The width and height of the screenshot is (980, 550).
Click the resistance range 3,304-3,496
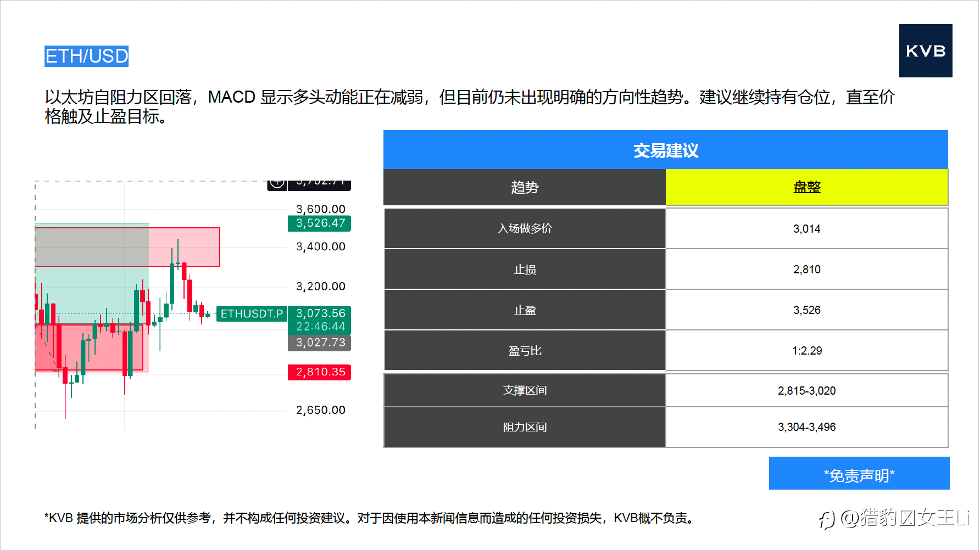(807, 427)
